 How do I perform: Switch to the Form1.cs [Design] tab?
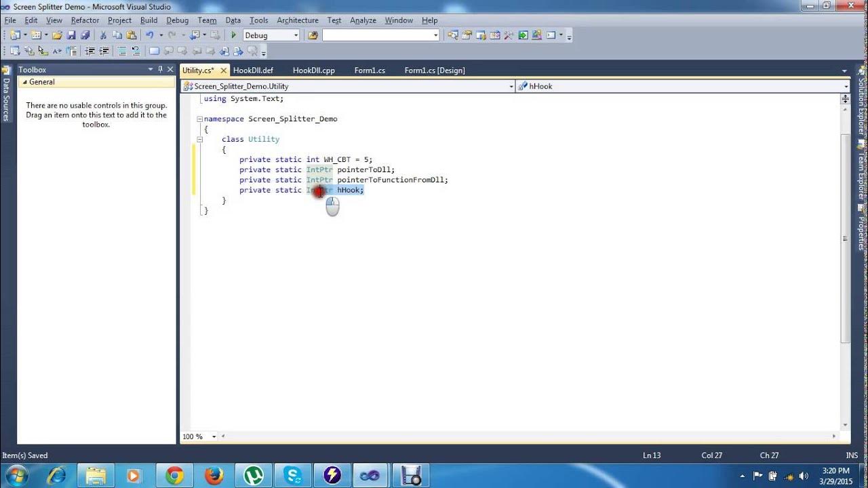pyautogui.click(x=435, y=70)
